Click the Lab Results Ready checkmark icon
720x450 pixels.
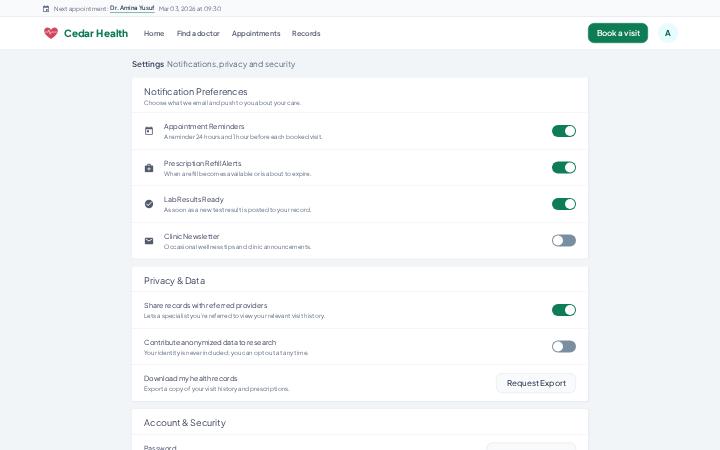point(149,204)
